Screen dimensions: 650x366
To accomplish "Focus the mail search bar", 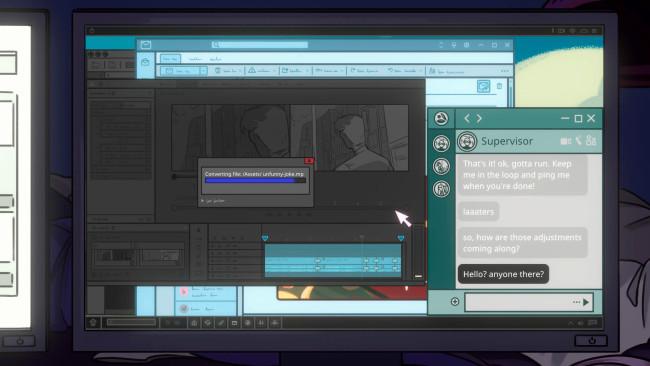I will coord(260,45).
